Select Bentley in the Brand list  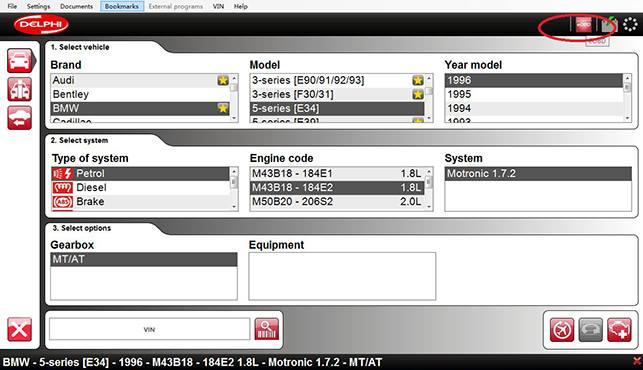pos(140,94)
